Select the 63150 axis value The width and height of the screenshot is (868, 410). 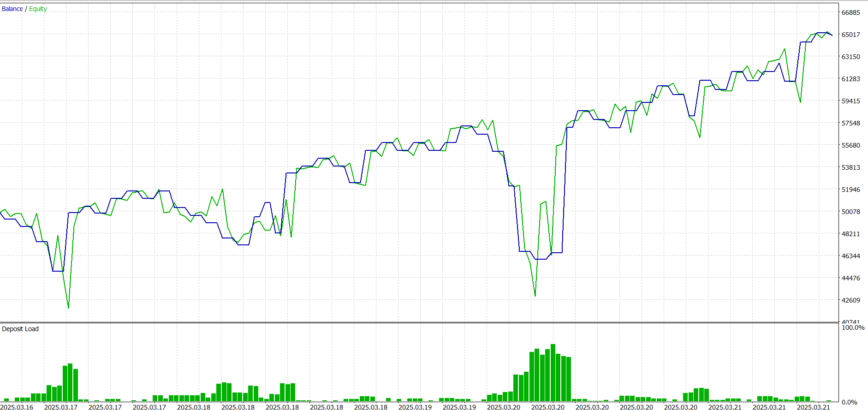coord(850,57)
